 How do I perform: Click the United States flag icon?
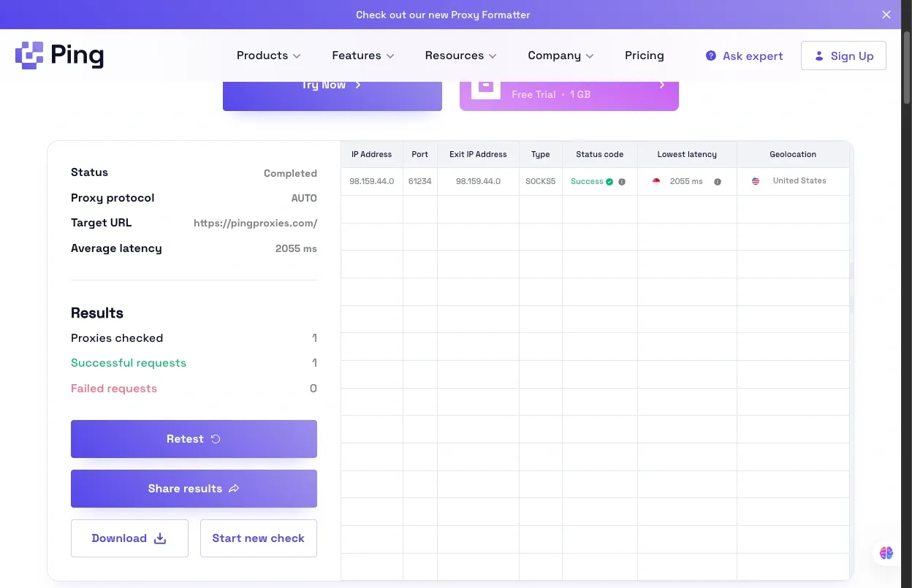click(756, 181)
